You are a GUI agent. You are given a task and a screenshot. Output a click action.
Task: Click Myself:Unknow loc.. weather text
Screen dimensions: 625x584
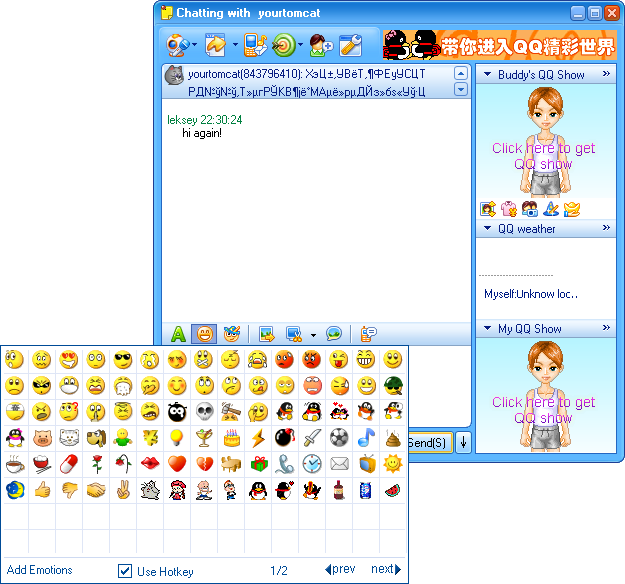531,294
